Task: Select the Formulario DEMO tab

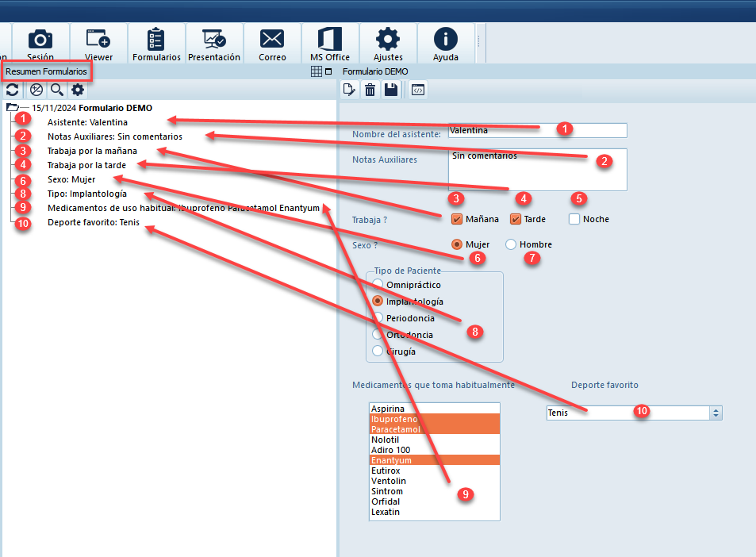Action: (x=375, y=71)
